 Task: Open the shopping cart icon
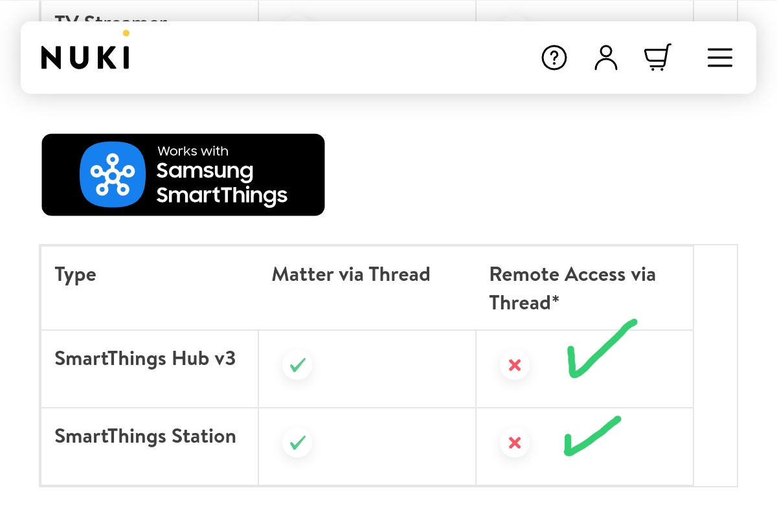point(657,58)
